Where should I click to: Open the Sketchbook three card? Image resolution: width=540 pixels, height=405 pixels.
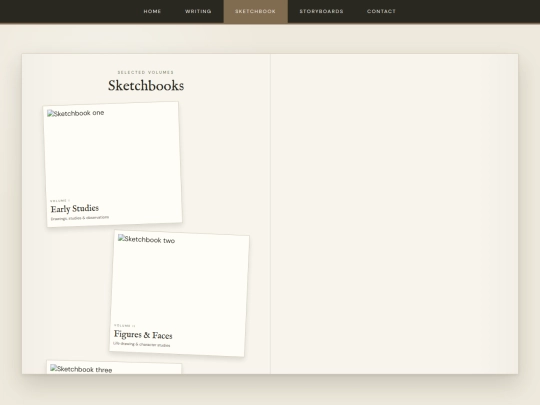(x=114, y=367)
